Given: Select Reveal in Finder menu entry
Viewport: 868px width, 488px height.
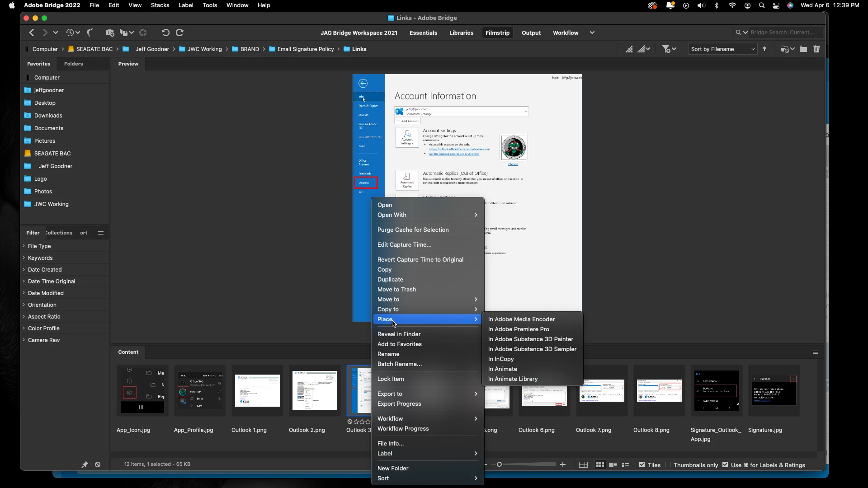Looking at the screenshot, I should [x=399, y=334].
